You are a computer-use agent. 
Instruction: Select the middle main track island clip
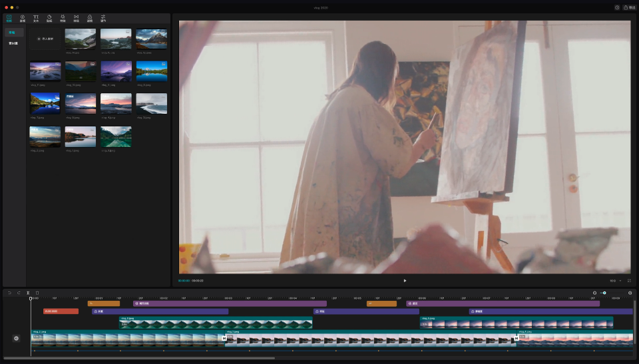371,338
